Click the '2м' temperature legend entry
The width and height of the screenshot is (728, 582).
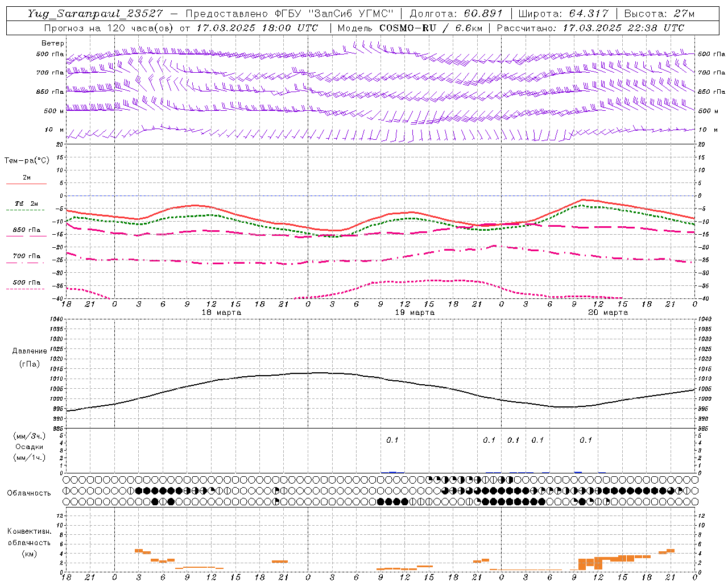27,178
